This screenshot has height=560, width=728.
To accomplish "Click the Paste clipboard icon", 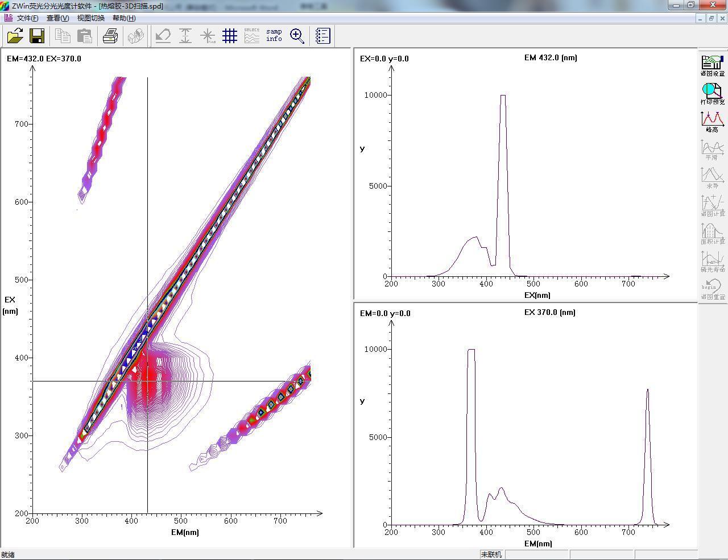I will click(x=85, y=36).
